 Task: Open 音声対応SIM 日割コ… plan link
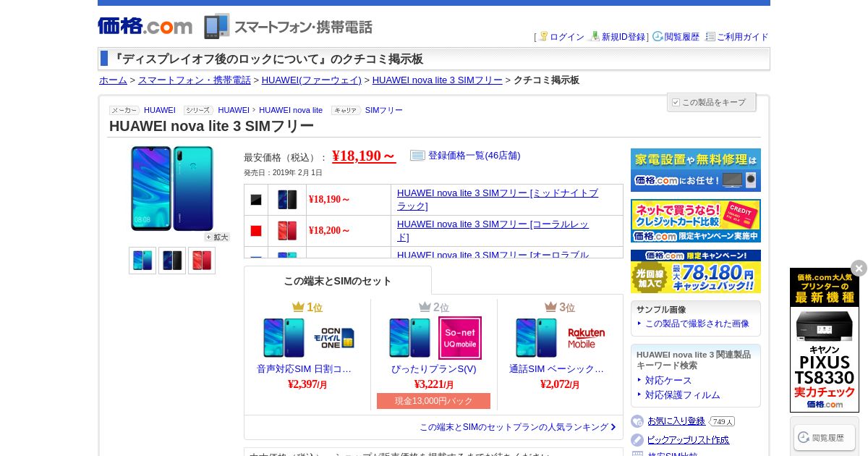pyautogui.click(x=305, y=369)
